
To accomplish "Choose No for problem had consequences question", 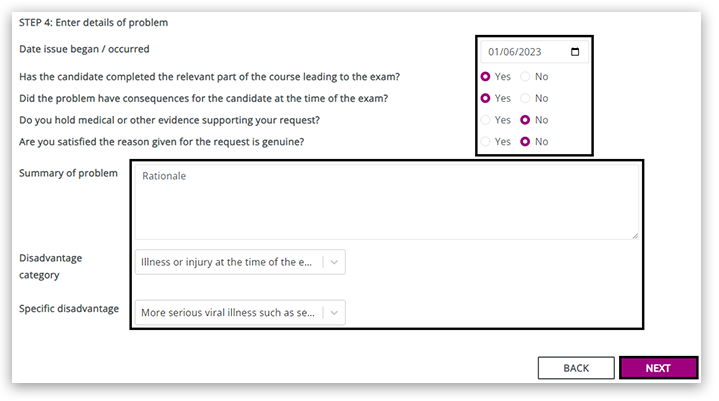I will coord(526,98).
